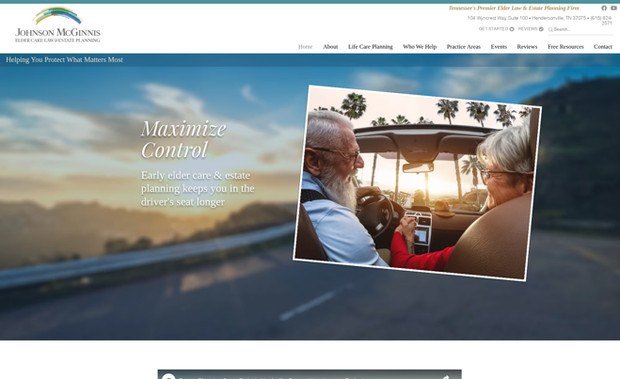
Task: Click "Helping You Protect What Matters Most" text
Action: pyautogui.click(x=64, y=60)
